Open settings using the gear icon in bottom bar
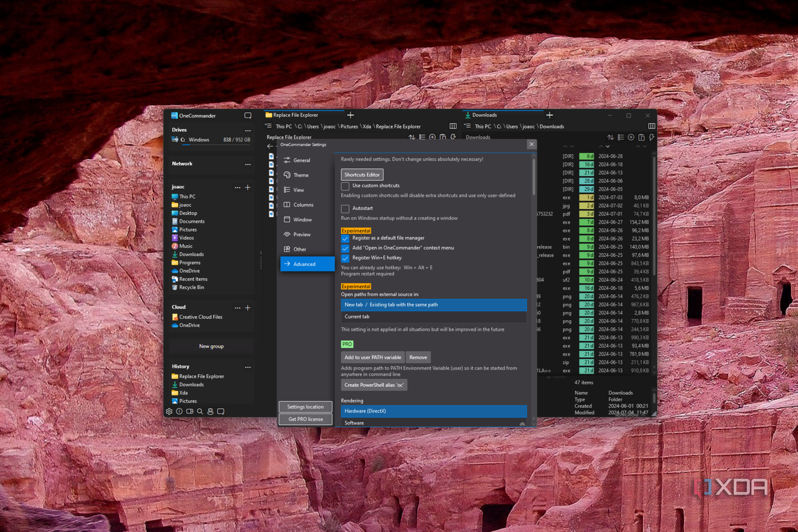798x532 pixels. coord(169,411)
